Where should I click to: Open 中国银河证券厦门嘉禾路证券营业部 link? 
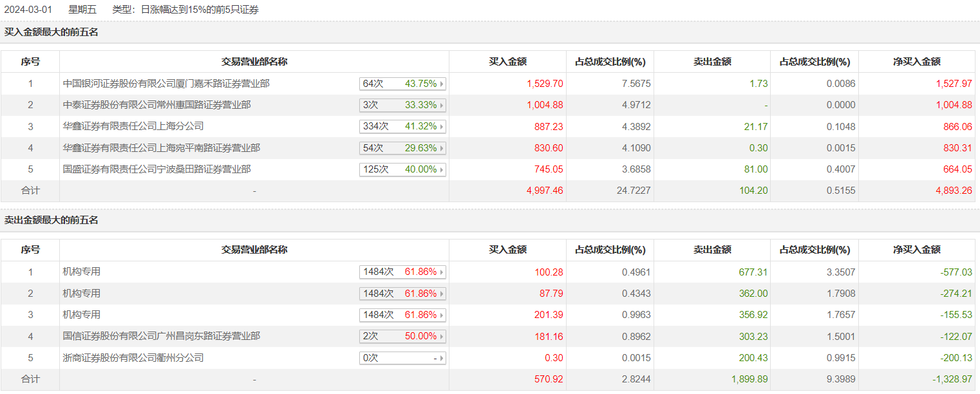(x=166, y=84)
